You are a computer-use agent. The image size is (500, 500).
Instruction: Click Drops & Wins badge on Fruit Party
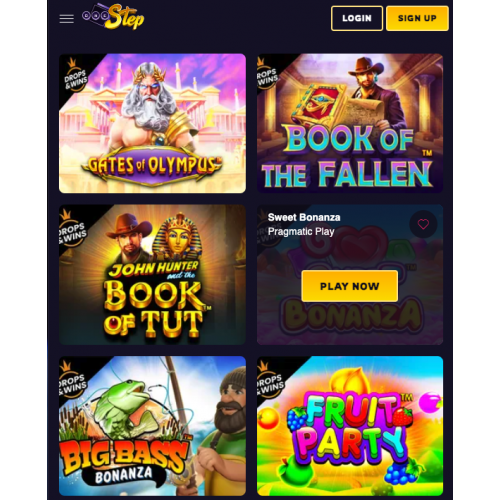(x=270, y=380)
